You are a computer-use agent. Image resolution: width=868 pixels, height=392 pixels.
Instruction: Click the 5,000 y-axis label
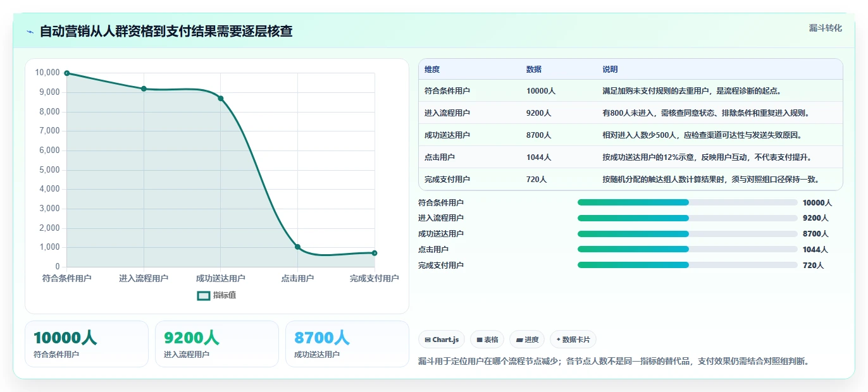pos(49,170)
